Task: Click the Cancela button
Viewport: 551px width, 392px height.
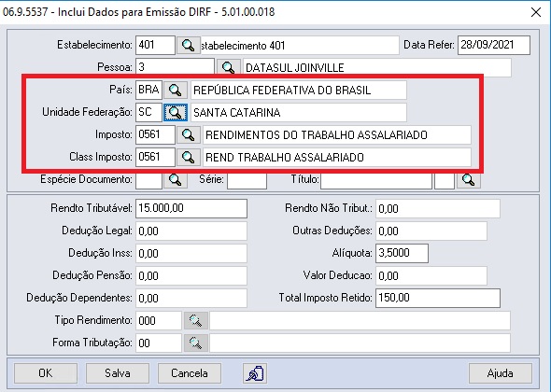Action: (x=190, y=373)
